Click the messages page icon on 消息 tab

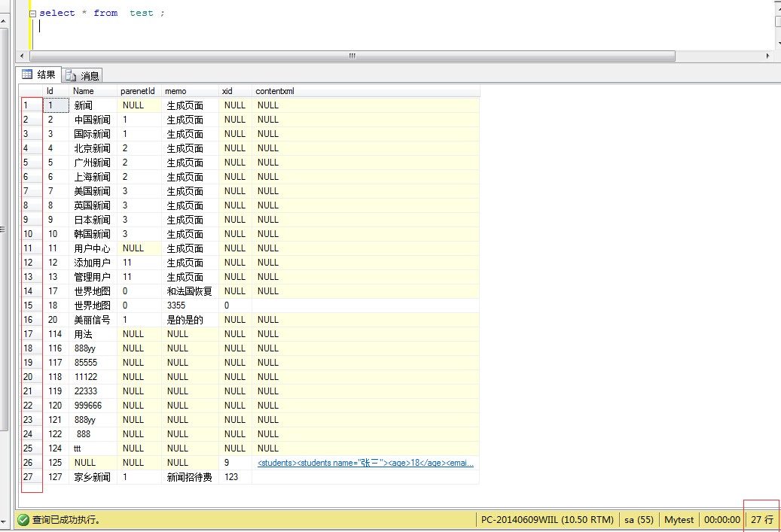[x=71, y=76]
